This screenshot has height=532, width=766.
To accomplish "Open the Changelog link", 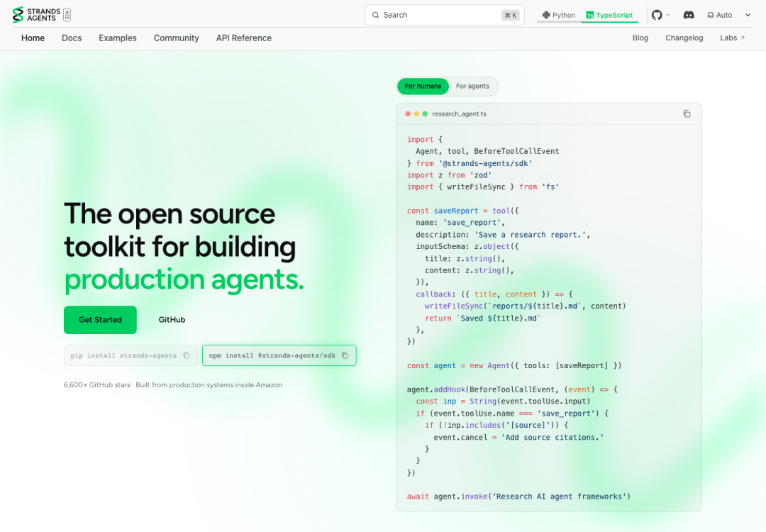I will pos(684,38).
